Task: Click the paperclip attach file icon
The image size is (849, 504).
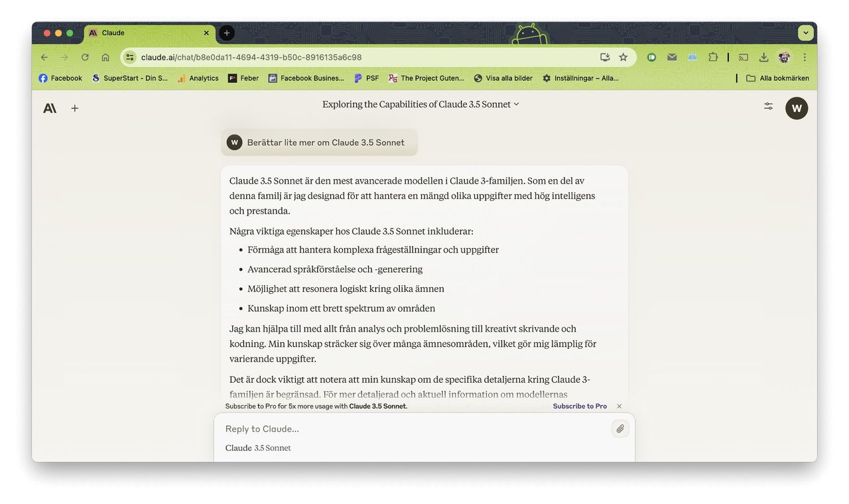Action: 620,429
